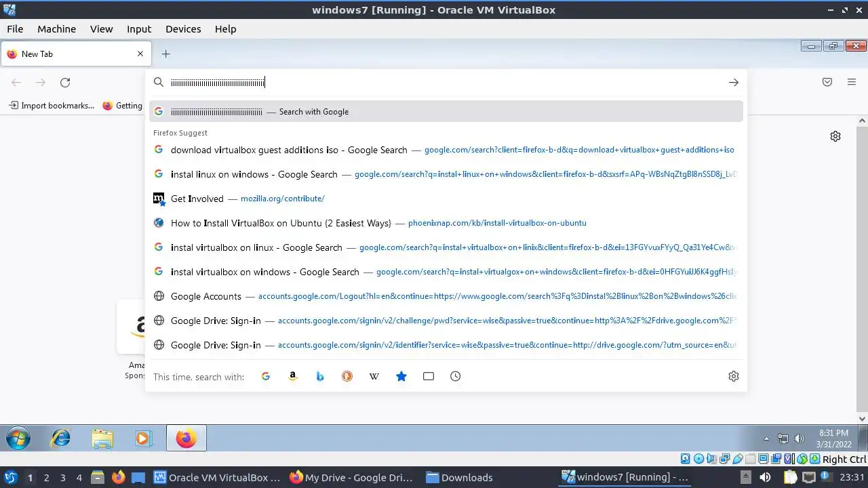Open the VirtualBox Help menu
Image resolution: width=868 pixels, height=488 pixels.
(x=225, y=29)
